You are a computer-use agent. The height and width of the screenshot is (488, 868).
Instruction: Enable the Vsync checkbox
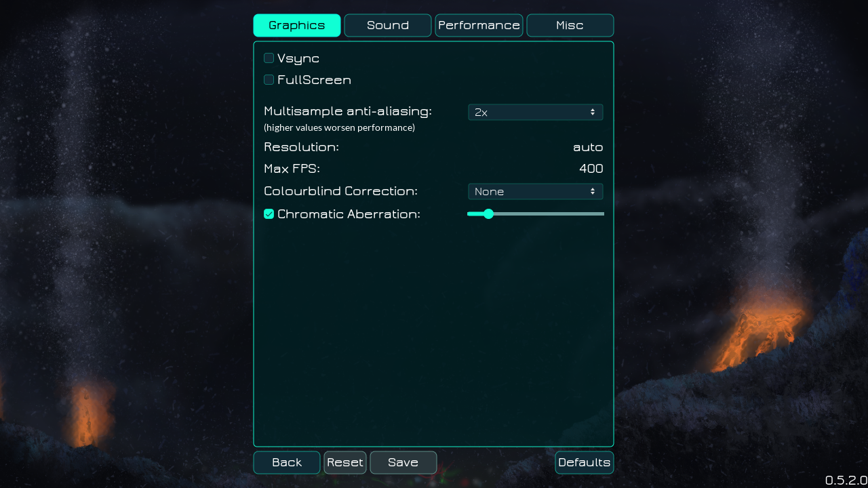(269, 58)
